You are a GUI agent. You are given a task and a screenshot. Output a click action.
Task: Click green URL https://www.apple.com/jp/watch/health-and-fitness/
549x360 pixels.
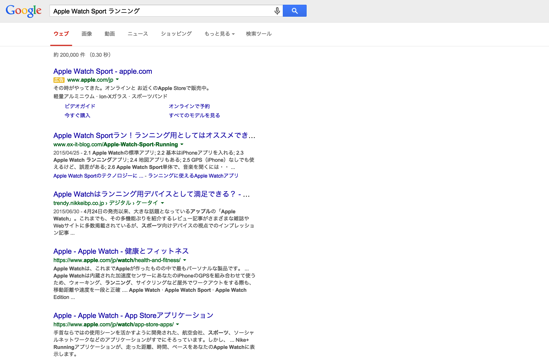coord(117,260)
